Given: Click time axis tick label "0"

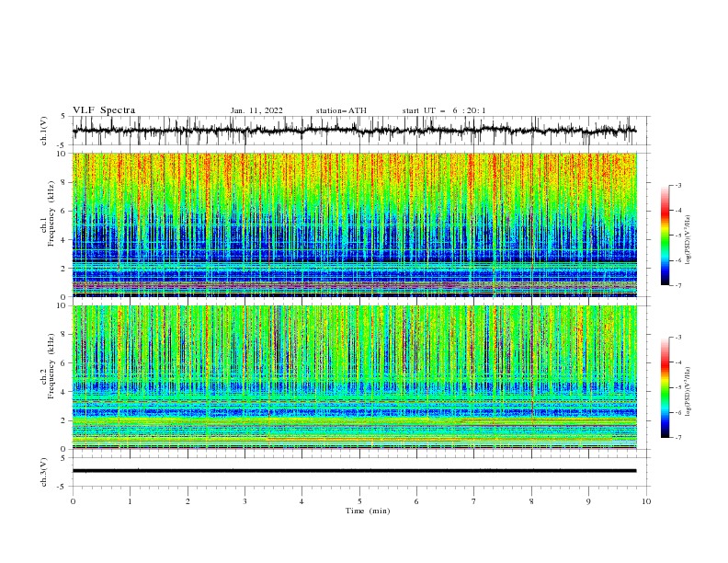Looking at the screenshot, I should (73, 501).
